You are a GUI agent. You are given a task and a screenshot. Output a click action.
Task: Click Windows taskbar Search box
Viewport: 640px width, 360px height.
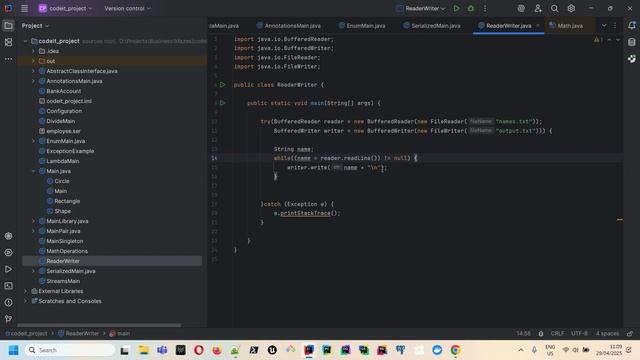tap(70, 350)
